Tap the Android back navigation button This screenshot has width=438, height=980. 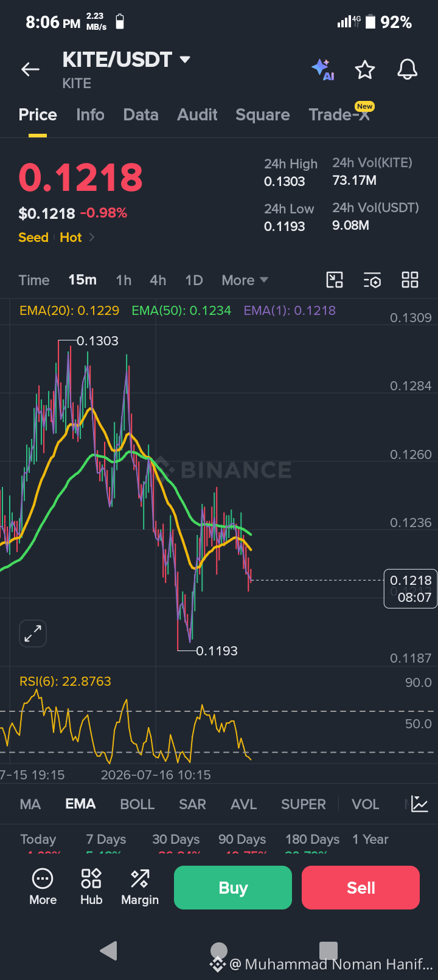point(108,950)
